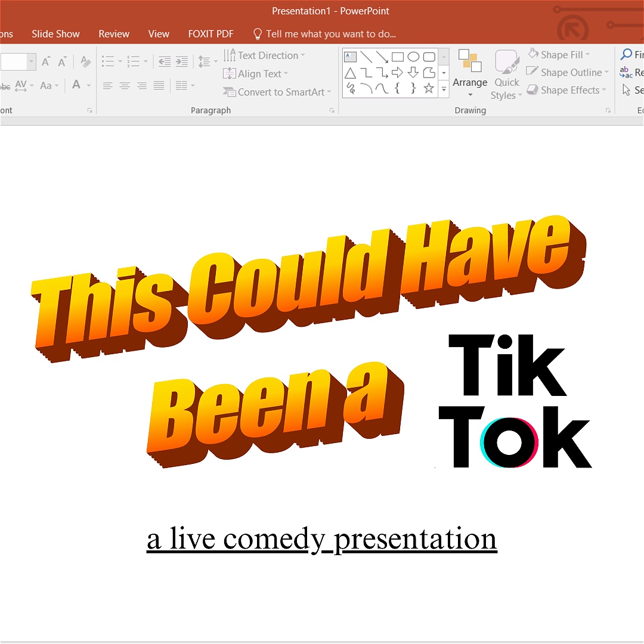Center the paragraph text

[x=125, y=85]
